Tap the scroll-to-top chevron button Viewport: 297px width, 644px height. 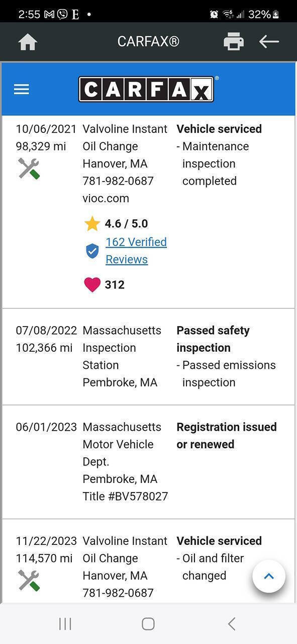pos(269,576)
